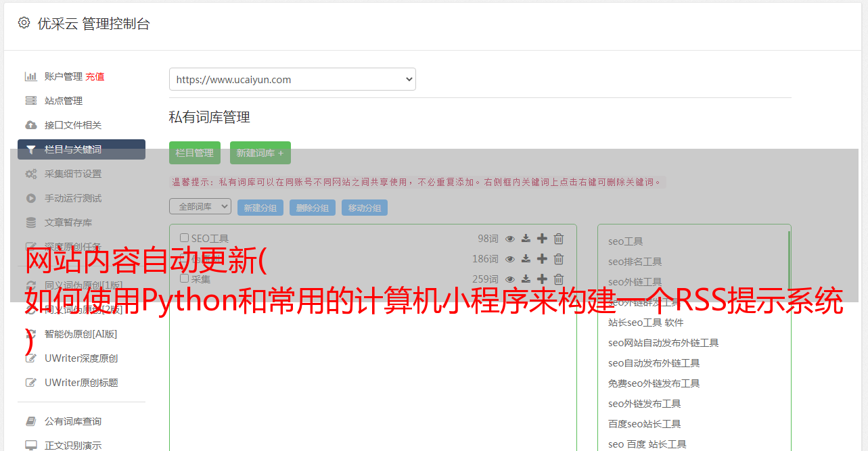Open UWriter深度原创 in the sidebar
The height and width of the screenshot is (451, 868).
pyautogui.click(x=81, y=358)
